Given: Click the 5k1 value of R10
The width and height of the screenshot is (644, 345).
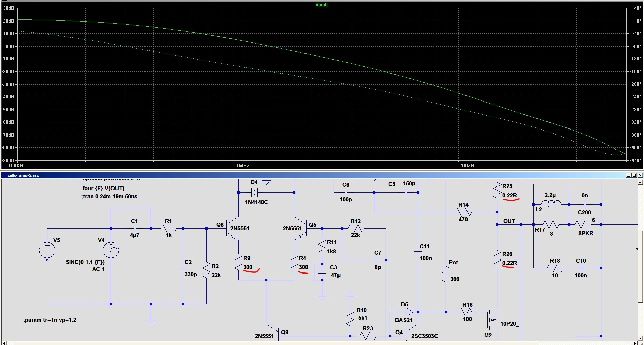Looking at the screenshot, I should [363, 318].
